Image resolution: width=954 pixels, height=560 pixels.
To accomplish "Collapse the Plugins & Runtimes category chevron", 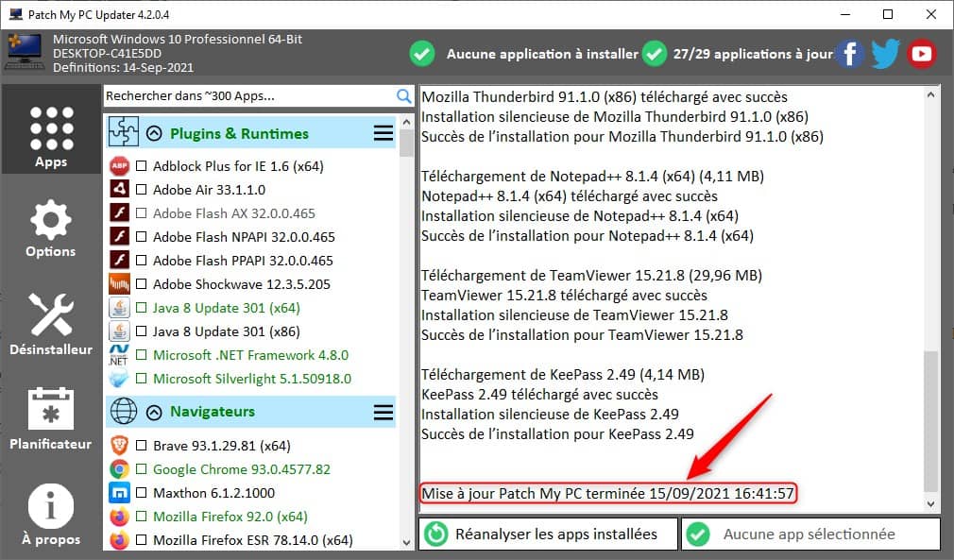I will point(155,134).
